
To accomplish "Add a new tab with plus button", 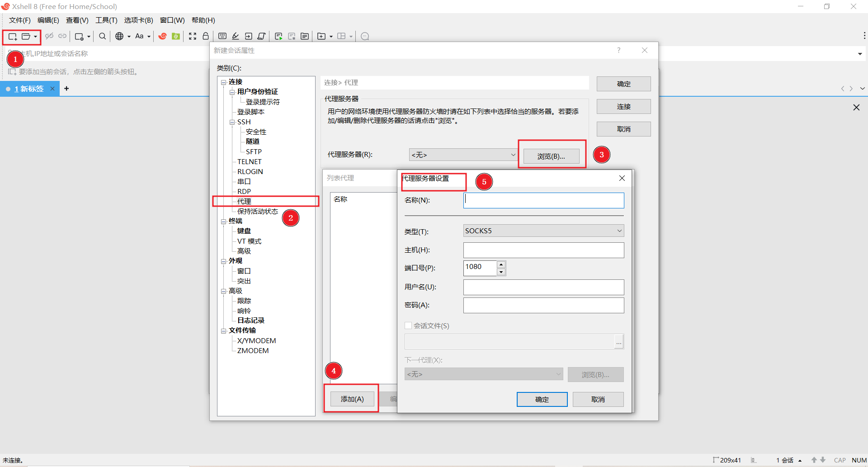I will [x=66, y=89].
